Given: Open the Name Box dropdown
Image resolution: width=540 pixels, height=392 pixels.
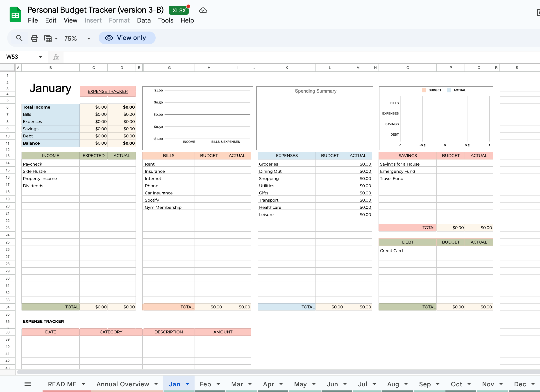Looking at the screenshot, I should tap(41, 57).
